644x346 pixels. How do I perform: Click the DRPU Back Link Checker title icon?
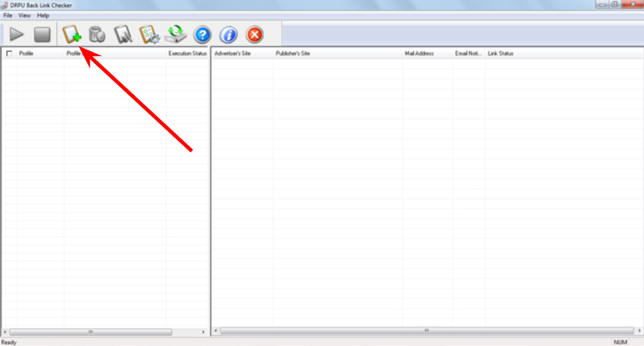tap(5, 5)
